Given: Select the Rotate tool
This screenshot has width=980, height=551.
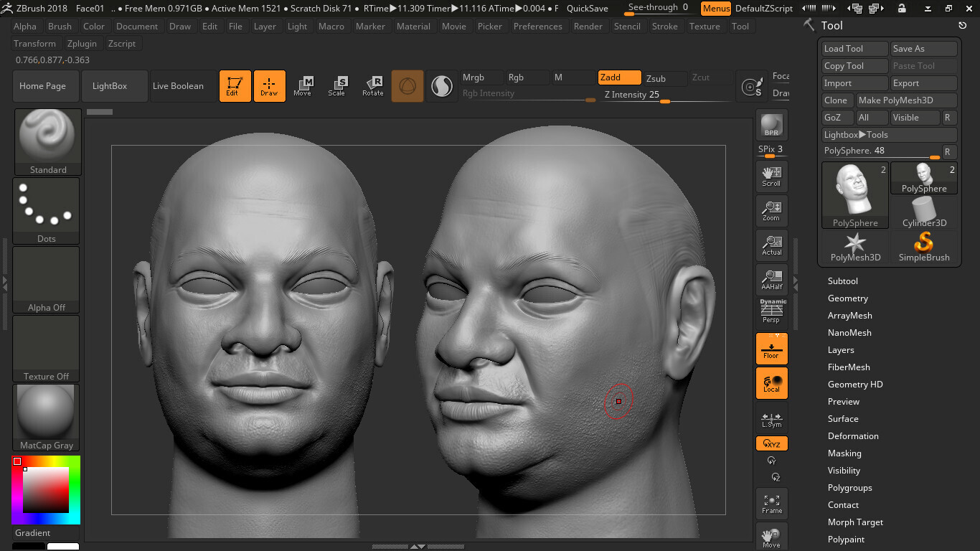Looking at the screenshot, I should coord(372,85).
